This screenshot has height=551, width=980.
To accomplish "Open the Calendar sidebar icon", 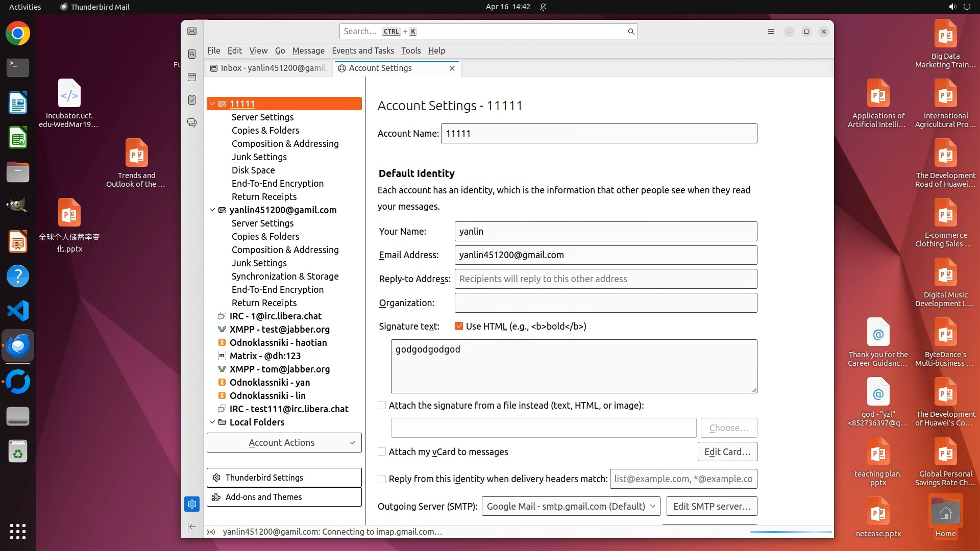I will (192, 77).
